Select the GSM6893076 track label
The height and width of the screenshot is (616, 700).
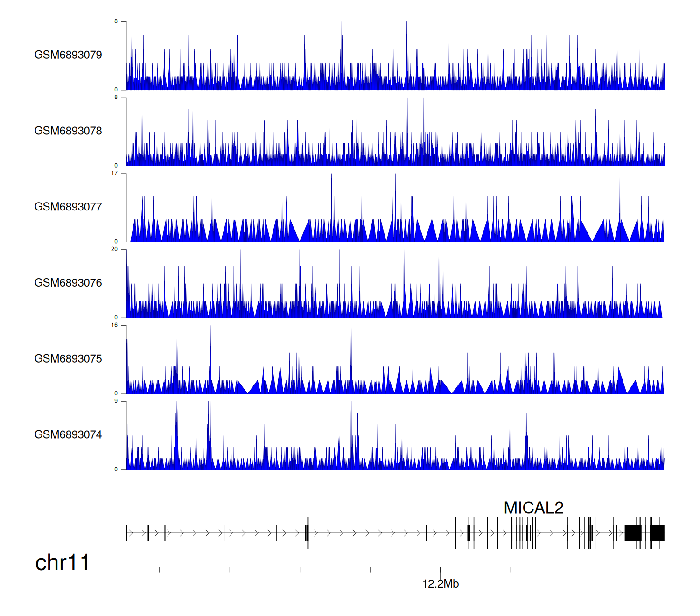pyautogui.click(x=68, y=283)
